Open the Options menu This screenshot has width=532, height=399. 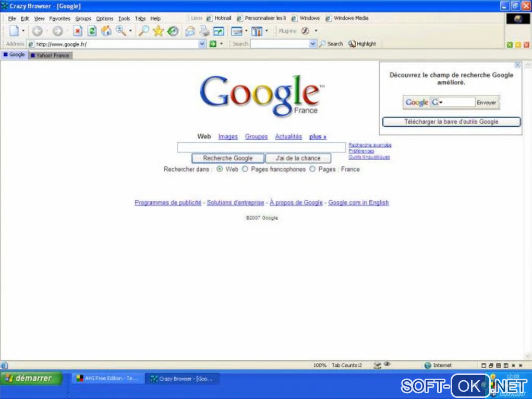tap(104, 18)
